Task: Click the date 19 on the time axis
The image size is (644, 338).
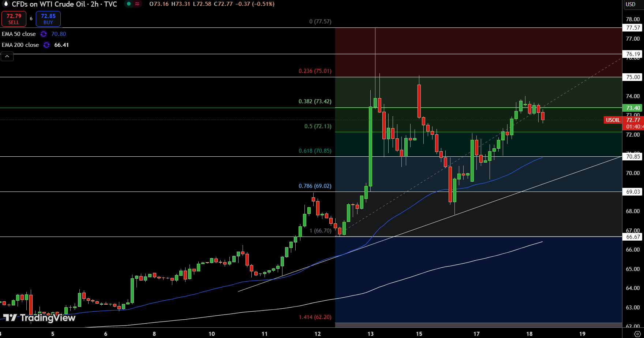Action: (x=582, y=334)
